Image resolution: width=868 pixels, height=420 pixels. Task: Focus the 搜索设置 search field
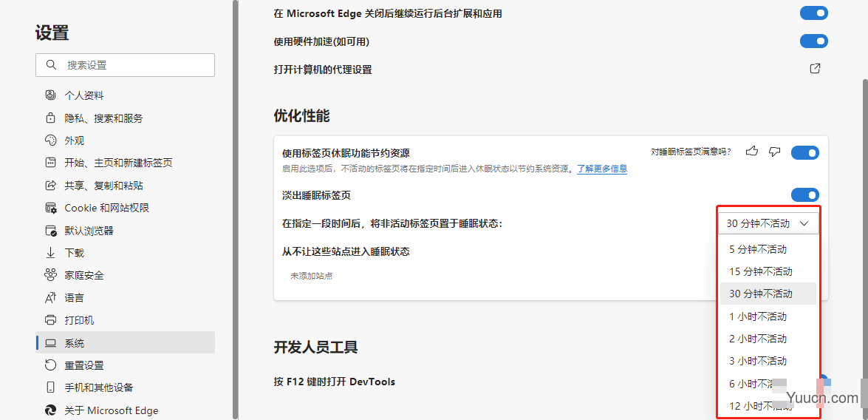125,65
